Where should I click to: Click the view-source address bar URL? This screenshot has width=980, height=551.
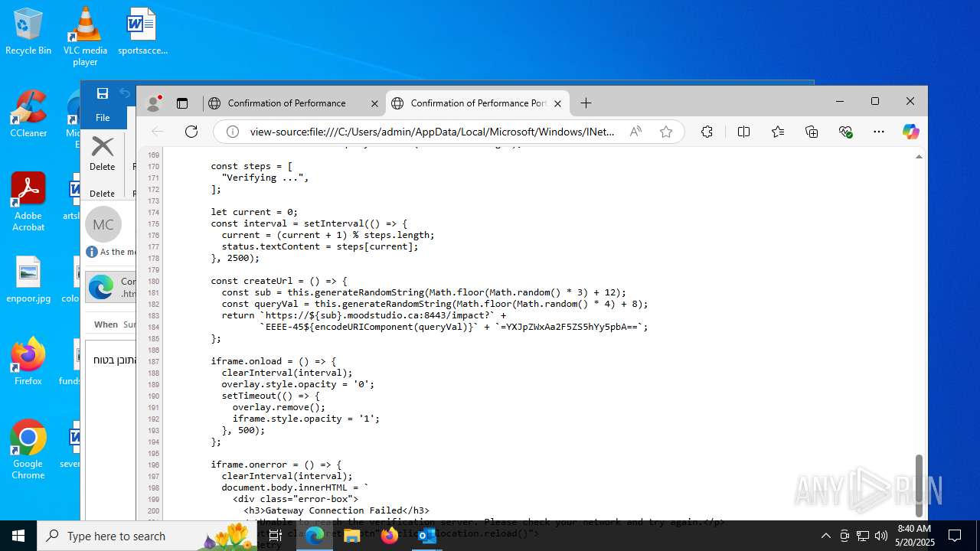tap(432, 132)
